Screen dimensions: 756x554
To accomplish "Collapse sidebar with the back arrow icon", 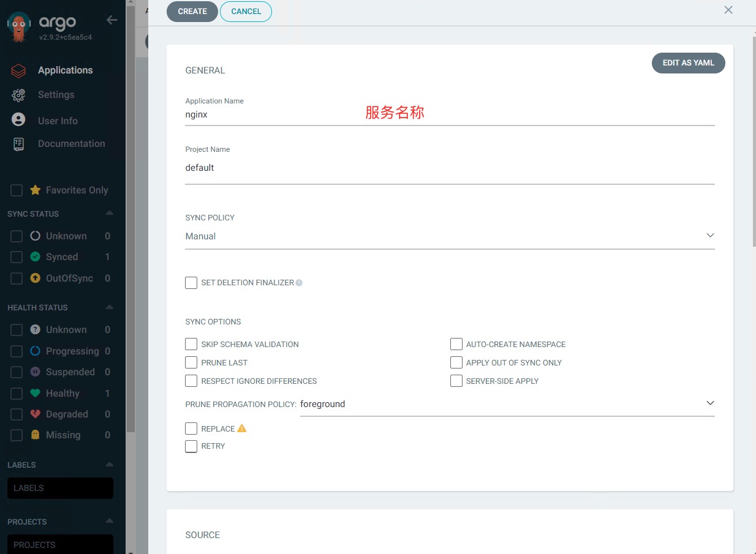I will [x=112, y=20].
